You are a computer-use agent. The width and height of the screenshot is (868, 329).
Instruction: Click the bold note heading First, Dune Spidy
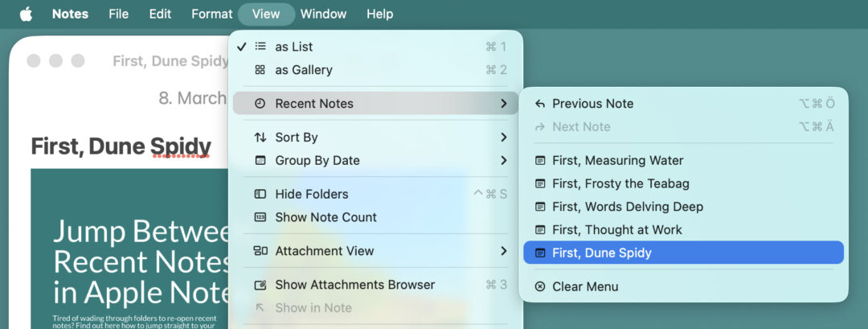pos(121,146)
